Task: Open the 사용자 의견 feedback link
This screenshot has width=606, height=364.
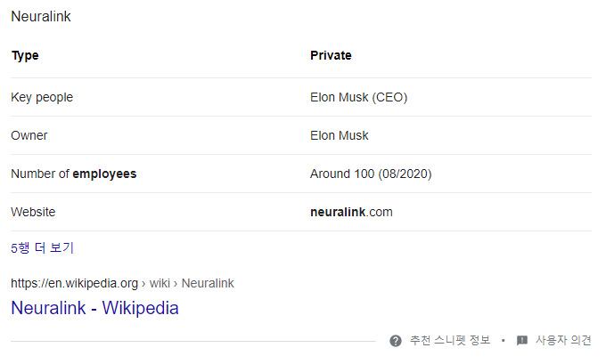Action: pyautogui.click(x=563, y=340)
